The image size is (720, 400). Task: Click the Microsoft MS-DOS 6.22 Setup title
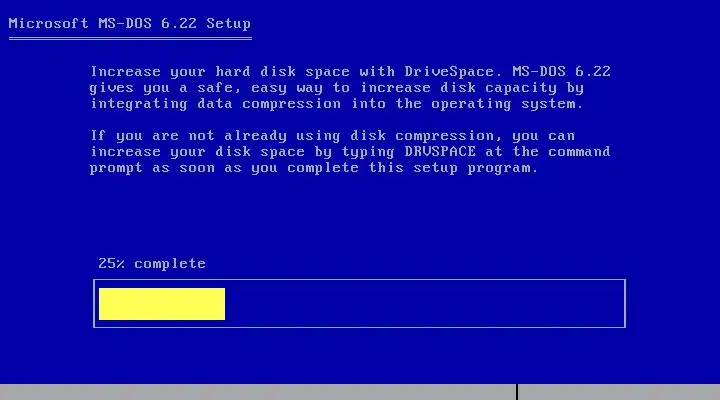129,23
